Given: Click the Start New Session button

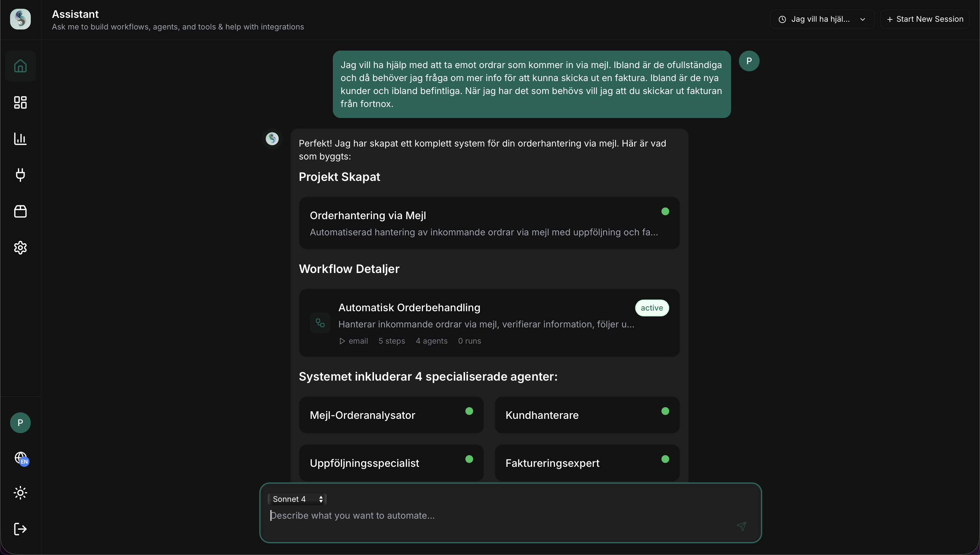Looking at the screenshot, I should (925, 19).
